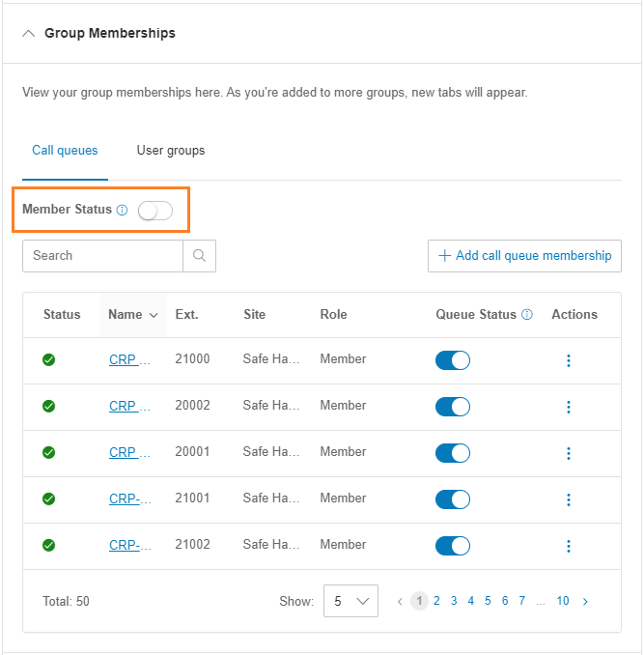This screenshot has width=644, height=655.
Task: Toggle queue status for extension 21001
Action: (x=453, y=499)
